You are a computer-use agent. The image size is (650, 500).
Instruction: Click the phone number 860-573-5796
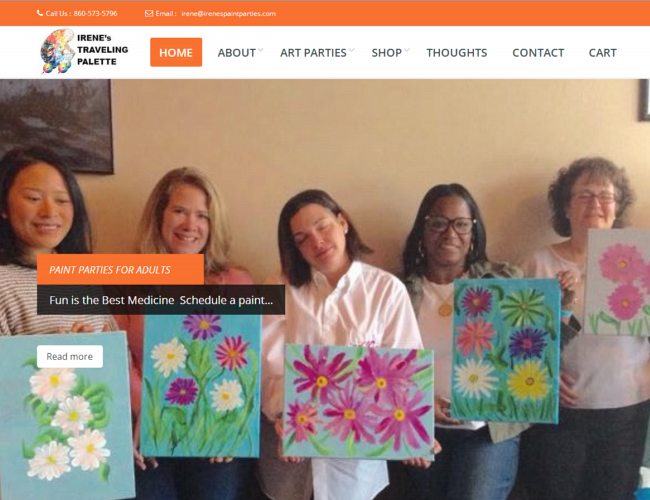pyautogui.click(x=95, y=14)
